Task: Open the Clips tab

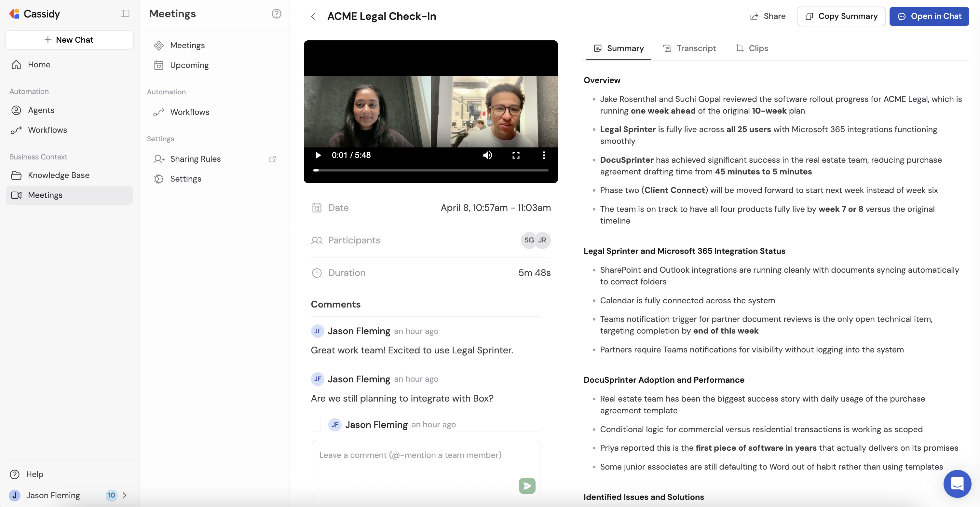Action: click(752, 48)
